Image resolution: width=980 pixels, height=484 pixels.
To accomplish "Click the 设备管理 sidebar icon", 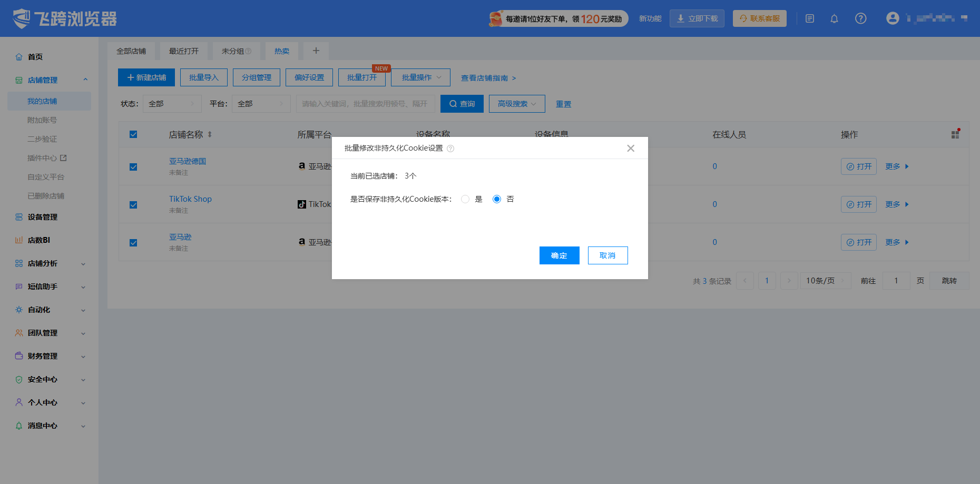I will [x=19, y=217].
